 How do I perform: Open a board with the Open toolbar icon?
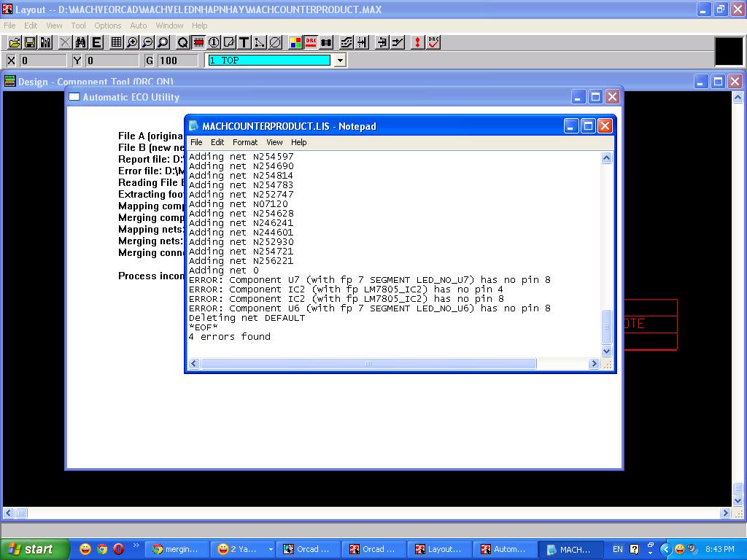click(x=15, y=43)
